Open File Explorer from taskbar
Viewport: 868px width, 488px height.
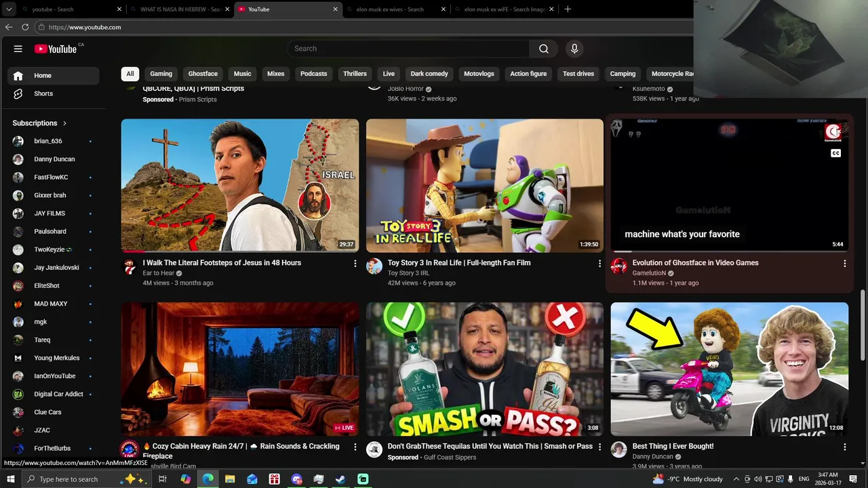point(230,479)
